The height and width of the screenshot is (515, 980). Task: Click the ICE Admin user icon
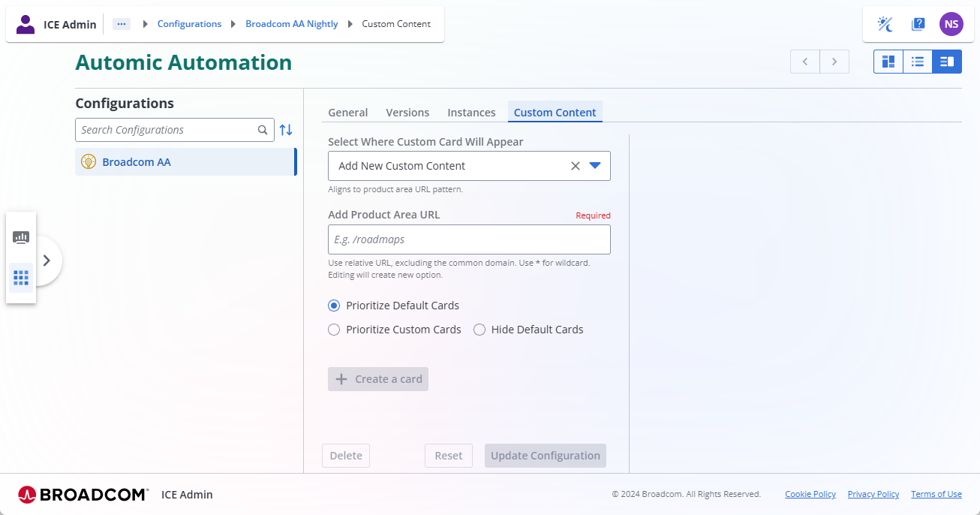pyautogui.click(x=26, y=24)
